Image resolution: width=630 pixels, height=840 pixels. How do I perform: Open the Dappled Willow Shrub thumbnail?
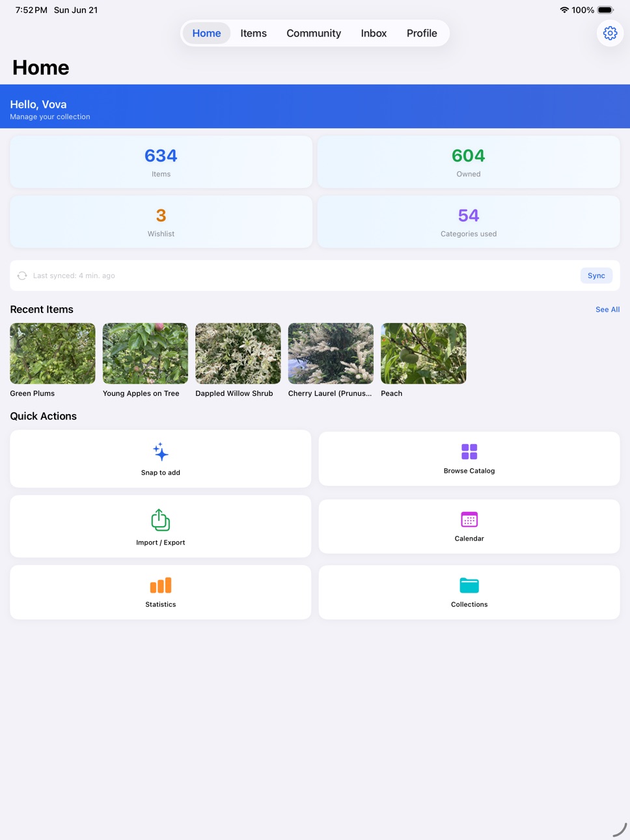(238, 354)
